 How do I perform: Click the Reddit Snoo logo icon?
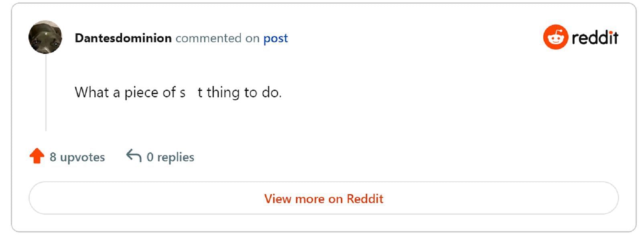pos(556,37)
